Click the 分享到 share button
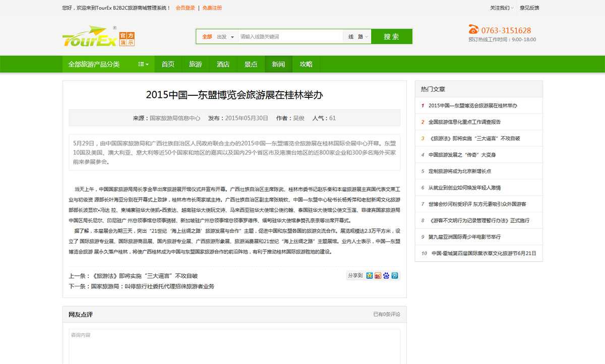605x364 pixels. [x=355, y=276]
